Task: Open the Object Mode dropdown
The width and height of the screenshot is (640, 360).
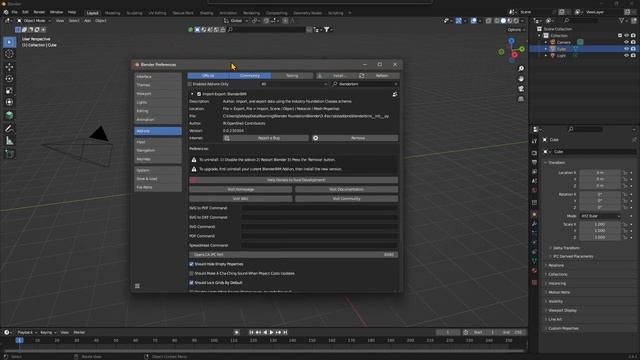Action: pyautogui.click(x=34, y=20)
